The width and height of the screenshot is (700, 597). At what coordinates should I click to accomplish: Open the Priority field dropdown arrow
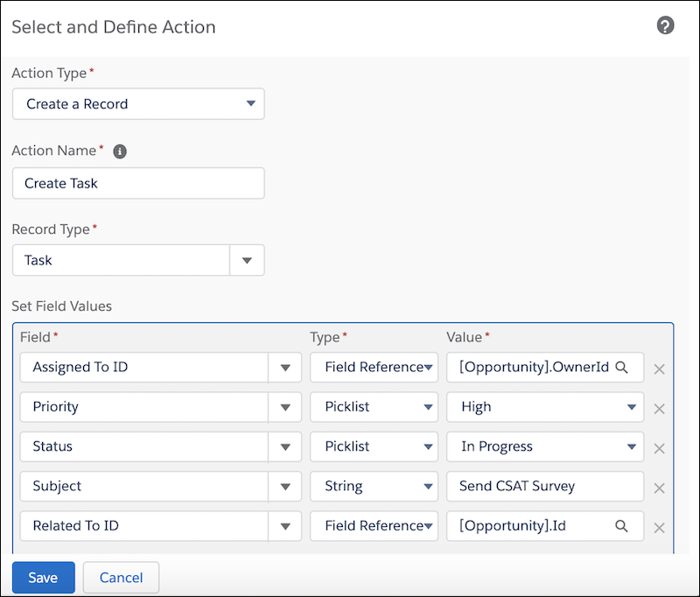coord(285,407)
